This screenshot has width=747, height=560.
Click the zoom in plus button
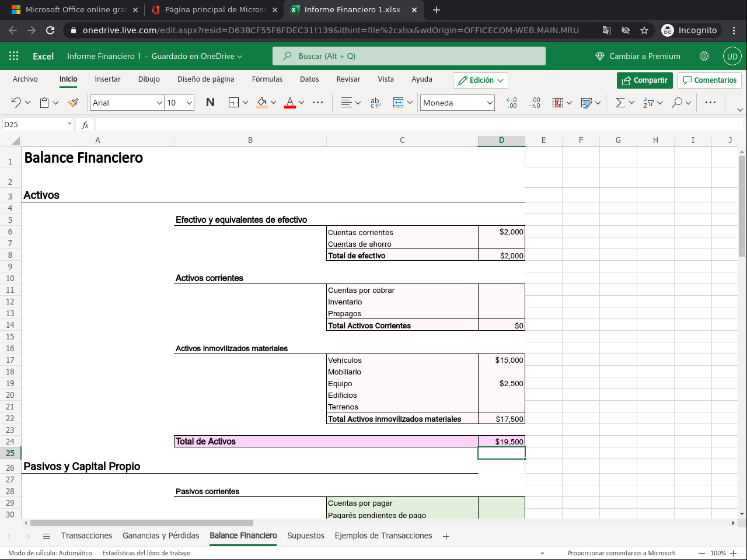734,553
